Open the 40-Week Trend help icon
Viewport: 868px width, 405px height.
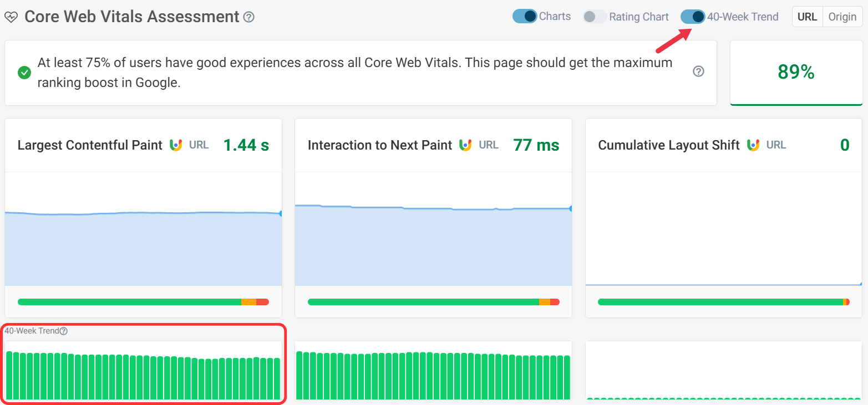(x=64, y=331)
